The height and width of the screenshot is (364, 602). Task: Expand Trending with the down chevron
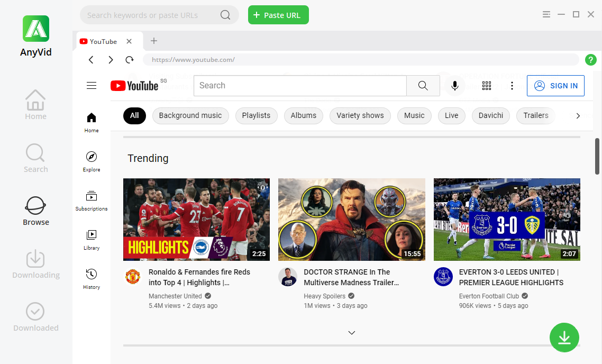(x=352, y=332)
